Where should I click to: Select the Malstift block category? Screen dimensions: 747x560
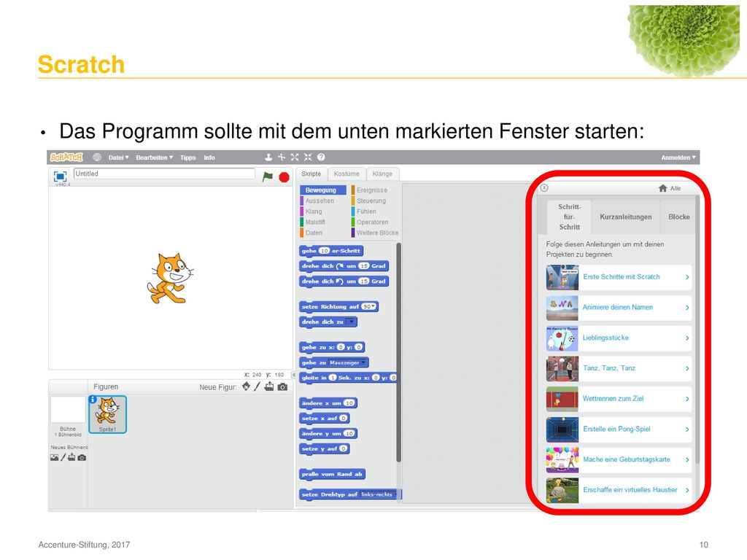(315, 222)
